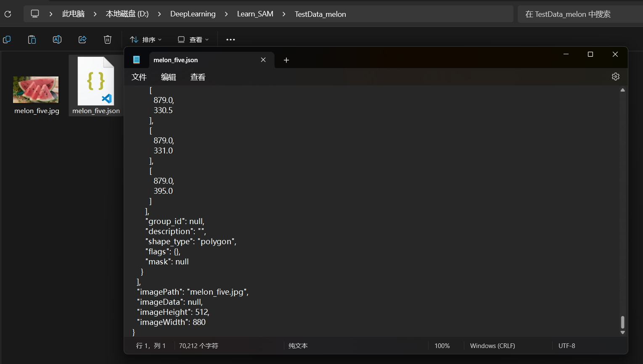Close the melon_five.json tab
The height and width of the screenshot is (364, 643).
[263, 60]
